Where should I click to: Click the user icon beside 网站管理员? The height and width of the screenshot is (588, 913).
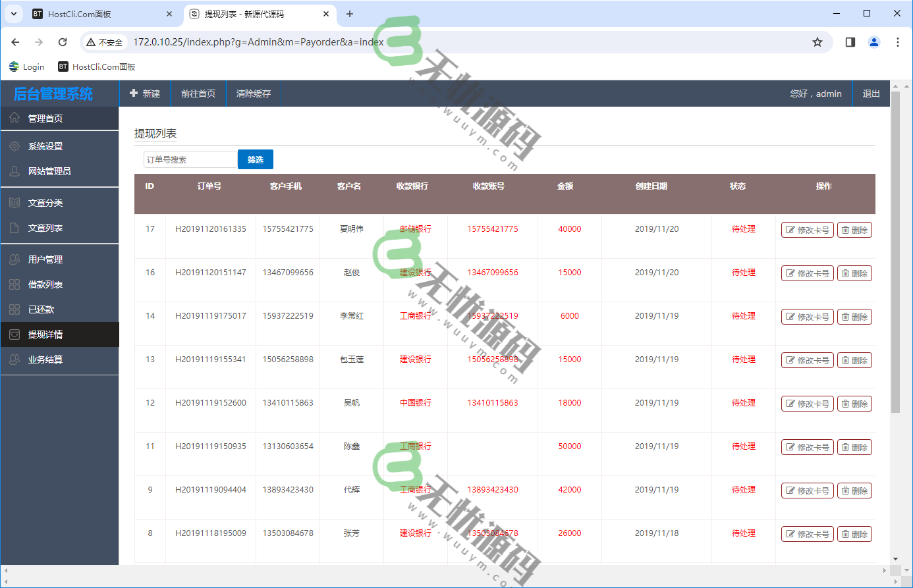click(x=14, y=171)
